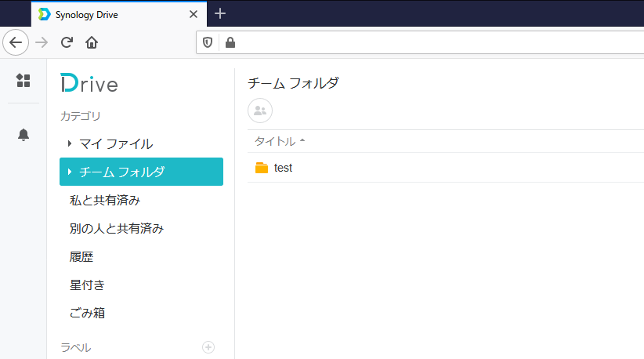644x359 pixels.
Task: Select the 履歴 category
Action: point(81,257)
